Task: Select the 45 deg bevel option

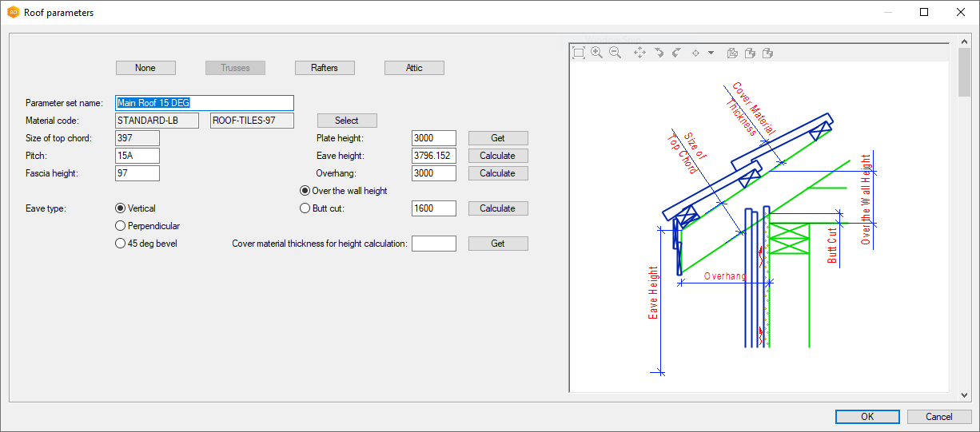Action: [121, 244]
